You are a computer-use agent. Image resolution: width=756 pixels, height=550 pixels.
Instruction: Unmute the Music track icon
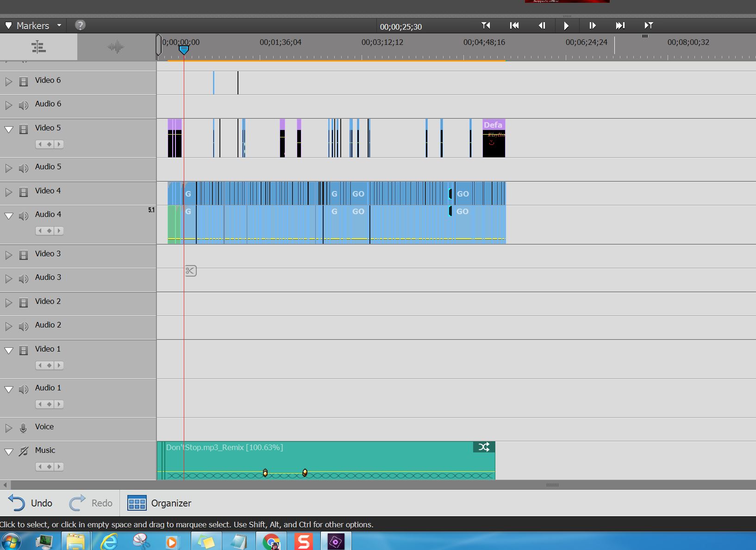[x=24, y=451]
